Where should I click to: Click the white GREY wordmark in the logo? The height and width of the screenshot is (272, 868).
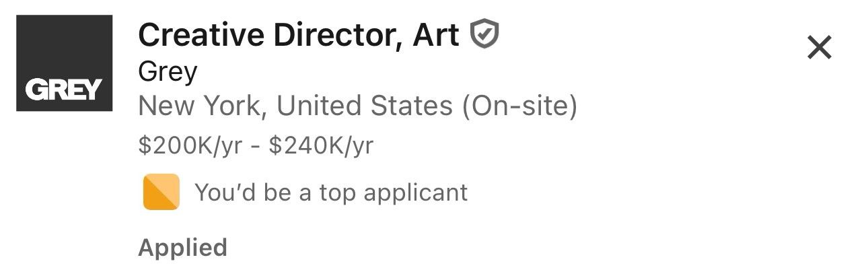[x=65, y=89]
